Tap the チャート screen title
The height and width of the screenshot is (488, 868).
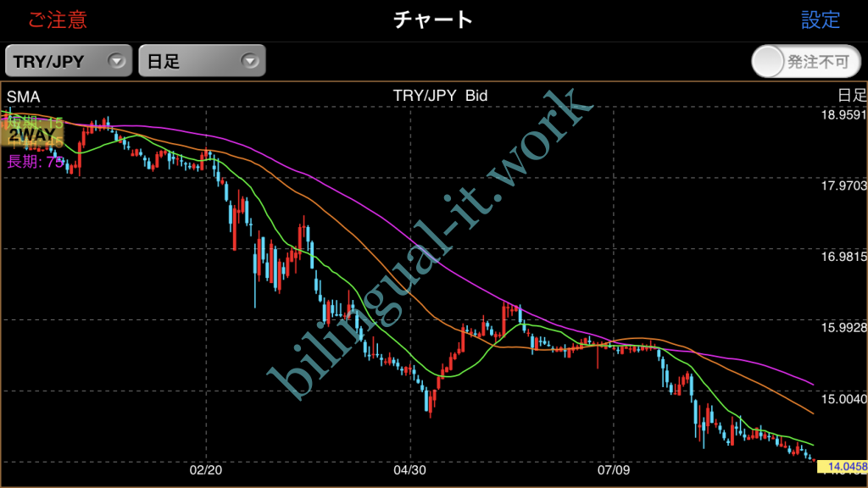pyautogui.click(x=433, y=19)
